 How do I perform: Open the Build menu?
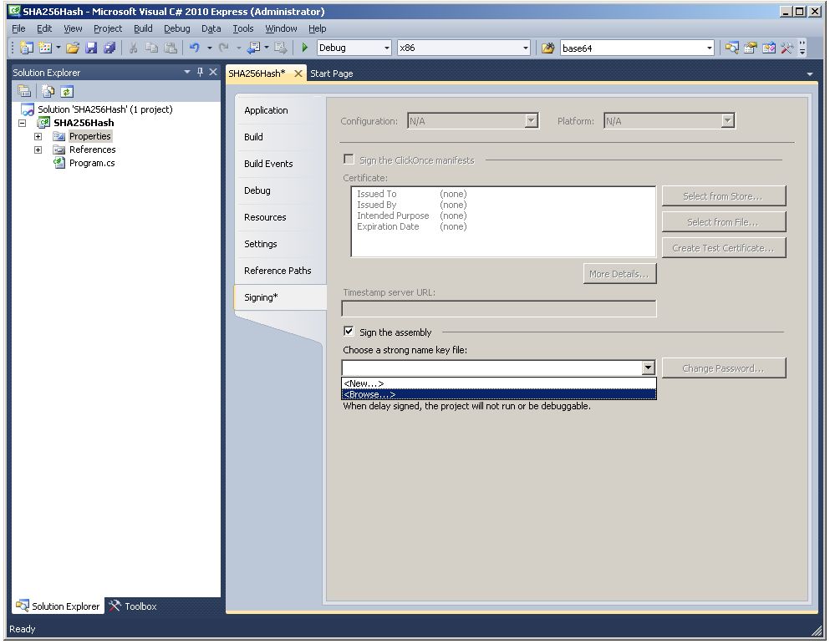[x=143, y=28]
